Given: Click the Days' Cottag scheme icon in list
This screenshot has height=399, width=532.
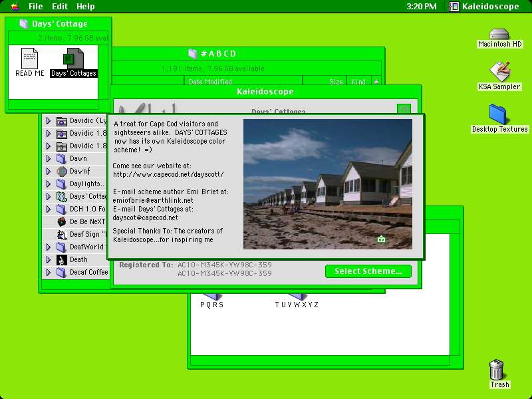Looking at the screenshot, I should [x=61, y=196].
